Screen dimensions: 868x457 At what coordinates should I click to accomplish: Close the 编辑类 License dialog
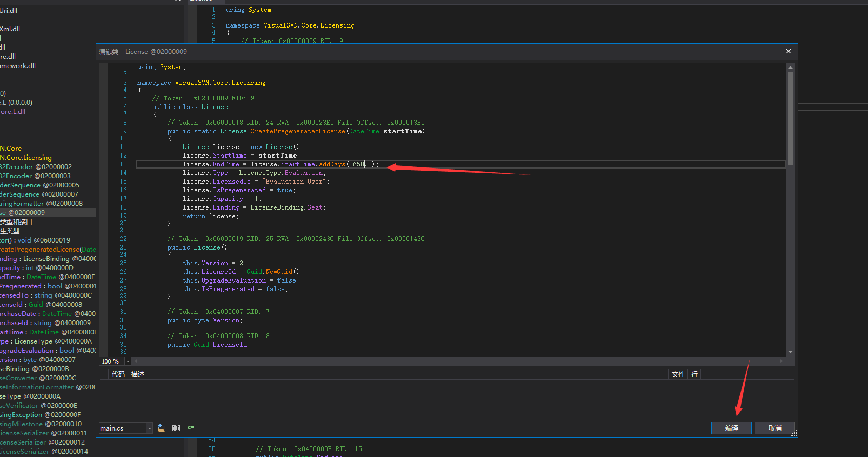(789, 51)
